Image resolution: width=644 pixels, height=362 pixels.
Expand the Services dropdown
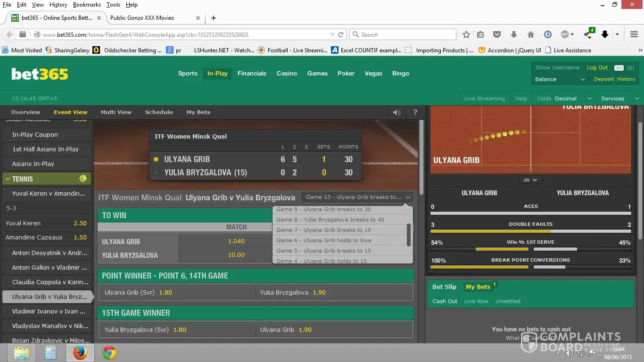[x=619, y=99]
